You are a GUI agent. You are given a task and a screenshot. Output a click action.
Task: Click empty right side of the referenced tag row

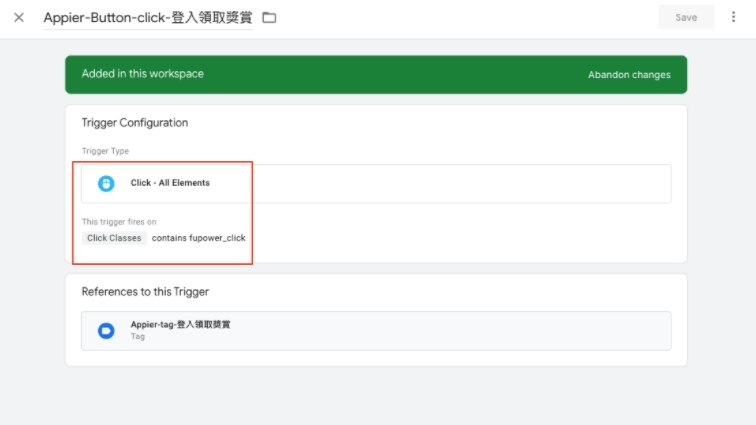[500, 331]
